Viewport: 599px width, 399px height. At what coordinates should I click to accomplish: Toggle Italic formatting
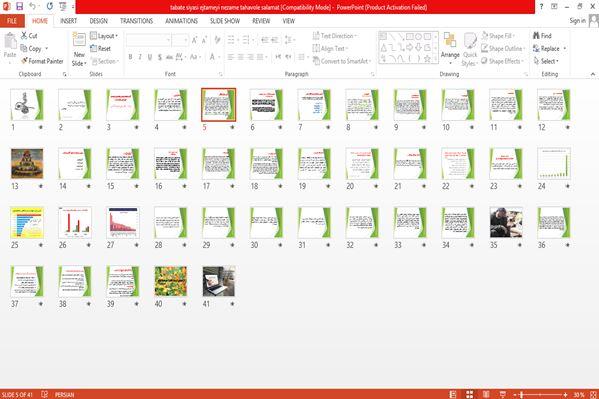pos(140,57)
